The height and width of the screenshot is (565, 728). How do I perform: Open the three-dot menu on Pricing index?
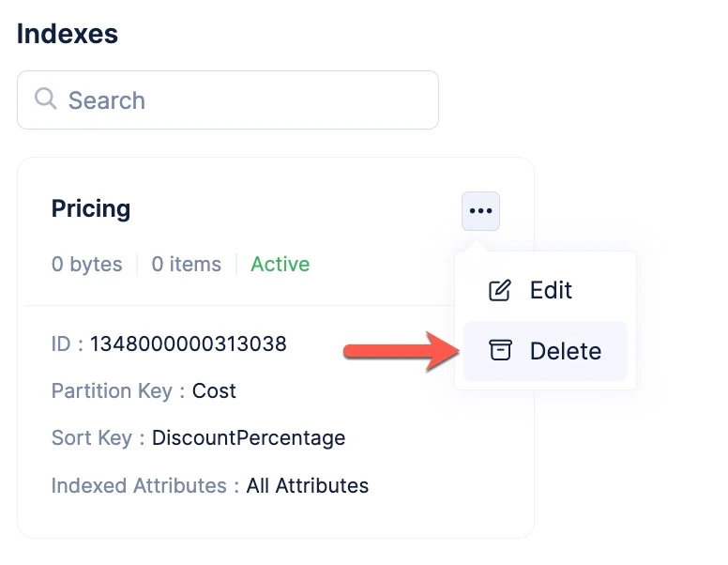(x=480, y=211)
